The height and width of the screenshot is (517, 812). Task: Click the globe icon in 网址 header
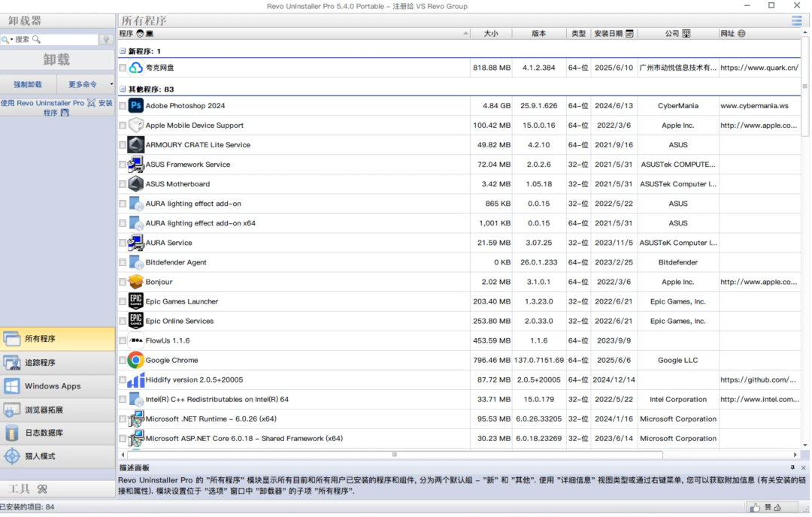point(741,34)
